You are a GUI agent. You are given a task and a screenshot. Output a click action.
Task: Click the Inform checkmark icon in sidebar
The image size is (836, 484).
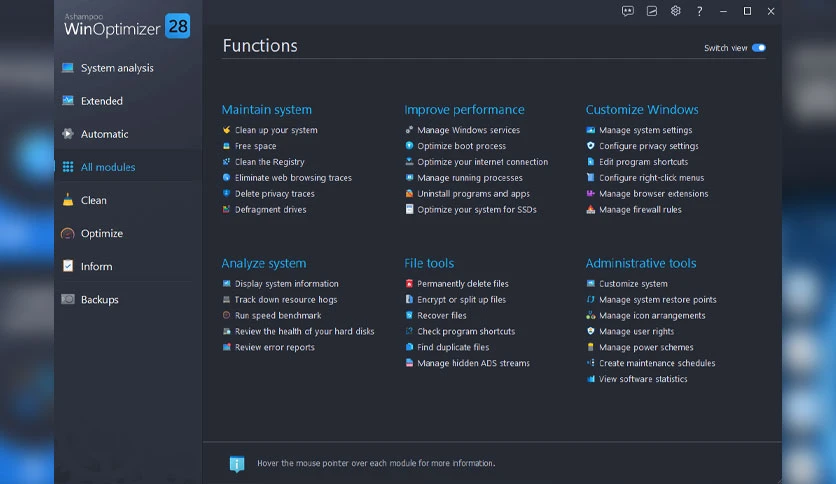click(x=68, y=266)
